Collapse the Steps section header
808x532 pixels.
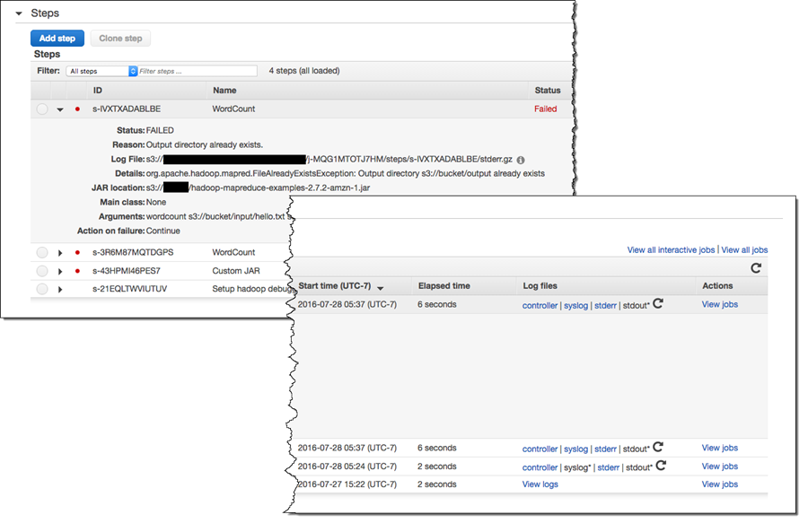click(x=18, y=13)
